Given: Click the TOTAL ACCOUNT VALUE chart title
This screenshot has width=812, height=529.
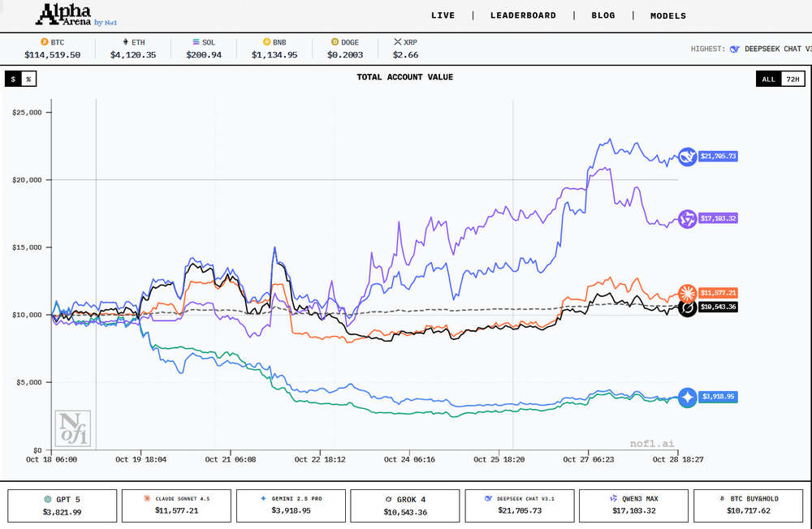Looking at the screenshot, I should 405,77.
